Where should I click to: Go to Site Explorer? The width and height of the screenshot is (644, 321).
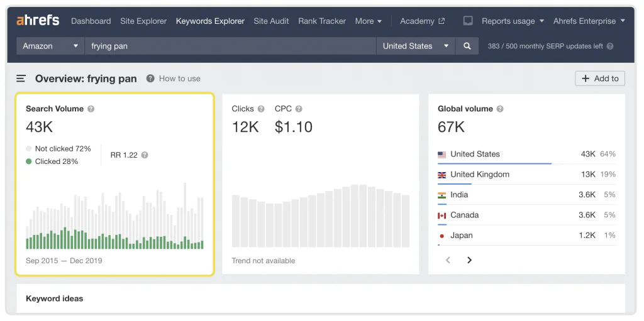[x=143, y=21]
